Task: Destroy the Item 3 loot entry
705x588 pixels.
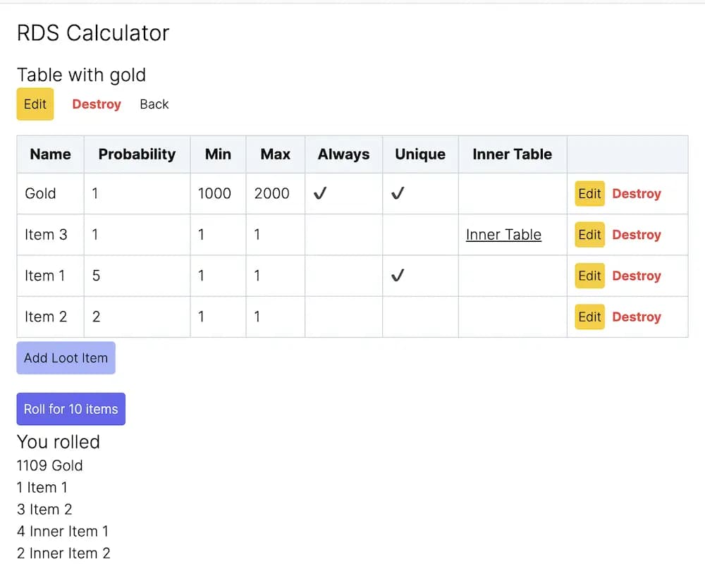Action: coord(637,235)
